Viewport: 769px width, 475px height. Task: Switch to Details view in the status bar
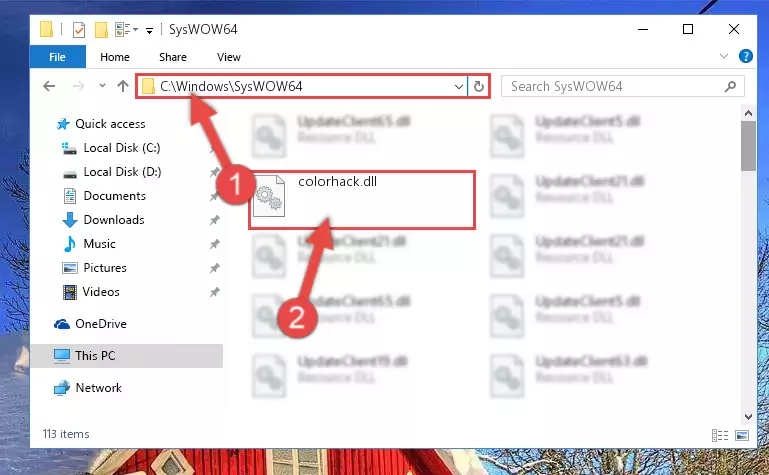tap(720, 435)
